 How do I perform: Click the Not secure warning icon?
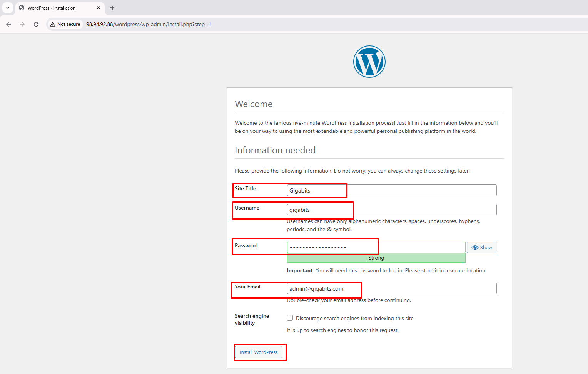53,24
